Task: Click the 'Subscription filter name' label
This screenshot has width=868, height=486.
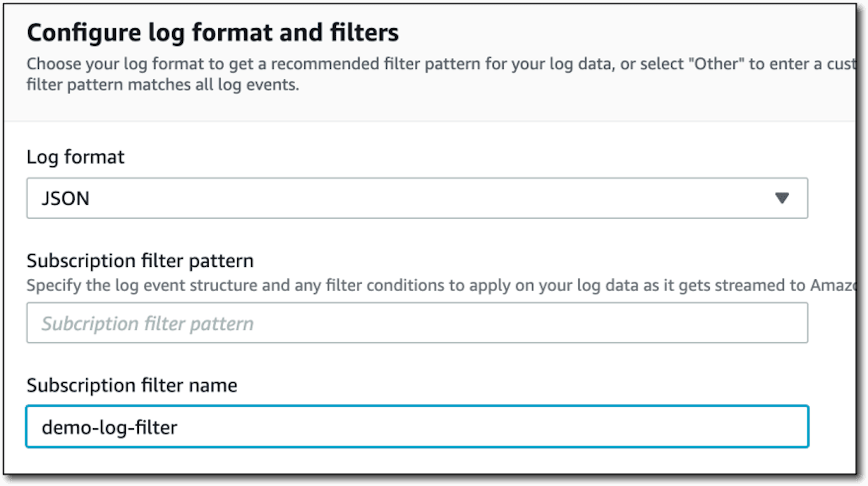Action: coord(132,385)
